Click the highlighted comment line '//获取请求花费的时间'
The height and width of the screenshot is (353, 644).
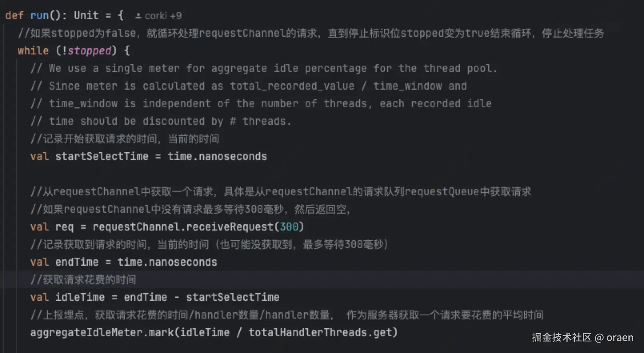point(83,280)
